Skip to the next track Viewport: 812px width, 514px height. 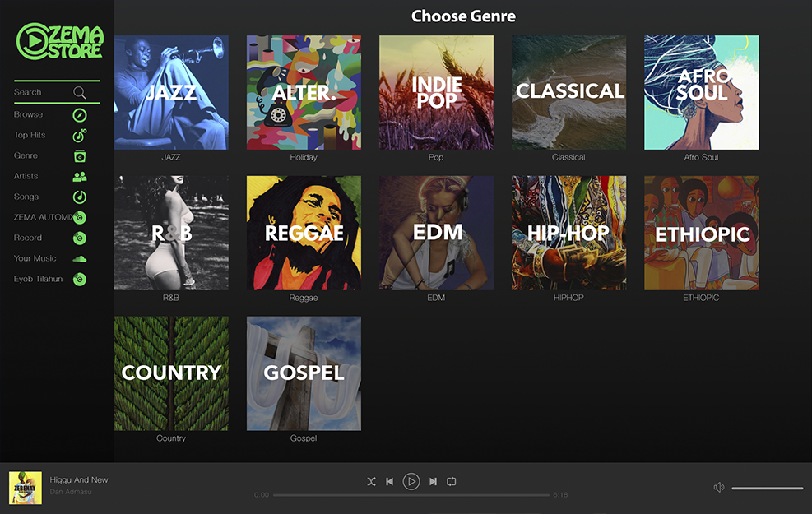point(433,482)
